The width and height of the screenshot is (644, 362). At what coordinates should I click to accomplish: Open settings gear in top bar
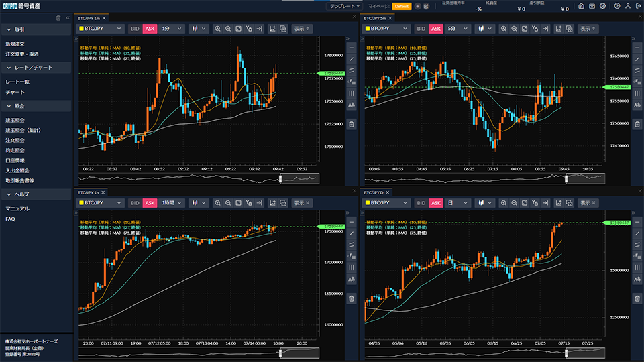point(602,6)
